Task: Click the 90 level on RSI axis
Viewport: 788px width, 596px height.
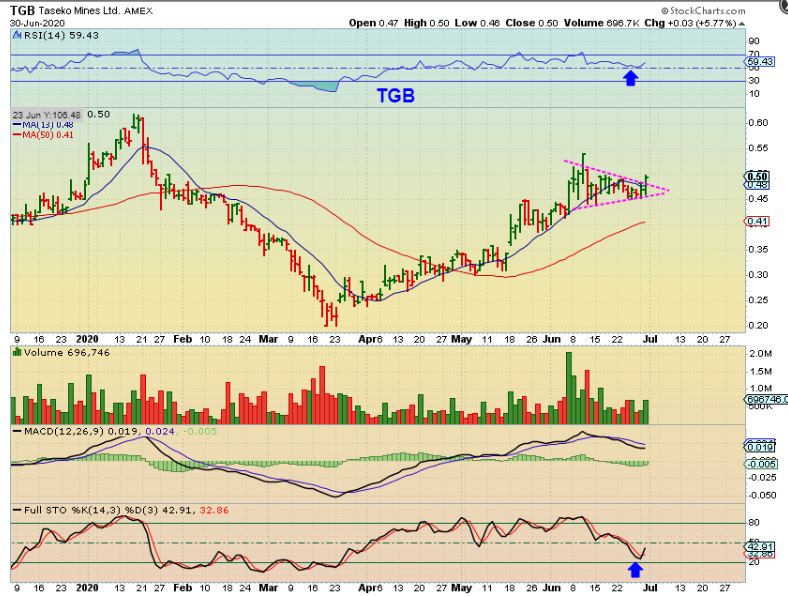Action: pyautogui.click(x=754, y=41)
